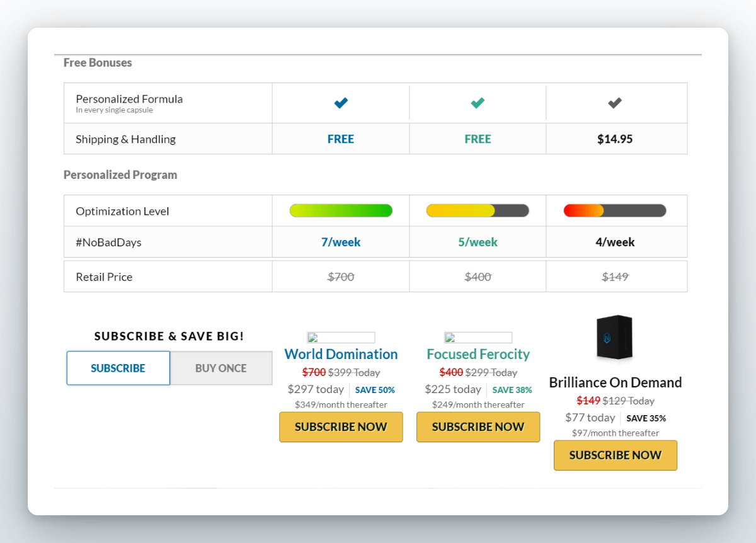
Task: Click the broken image above World Domination
Action: 341,338
